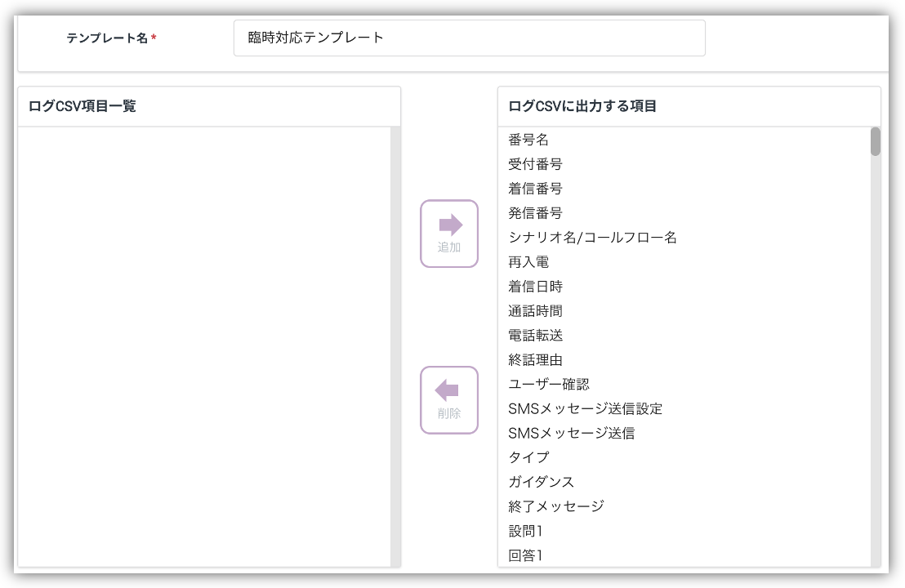
Task: Select 再入電 in the output list
Action: [528, 262]
